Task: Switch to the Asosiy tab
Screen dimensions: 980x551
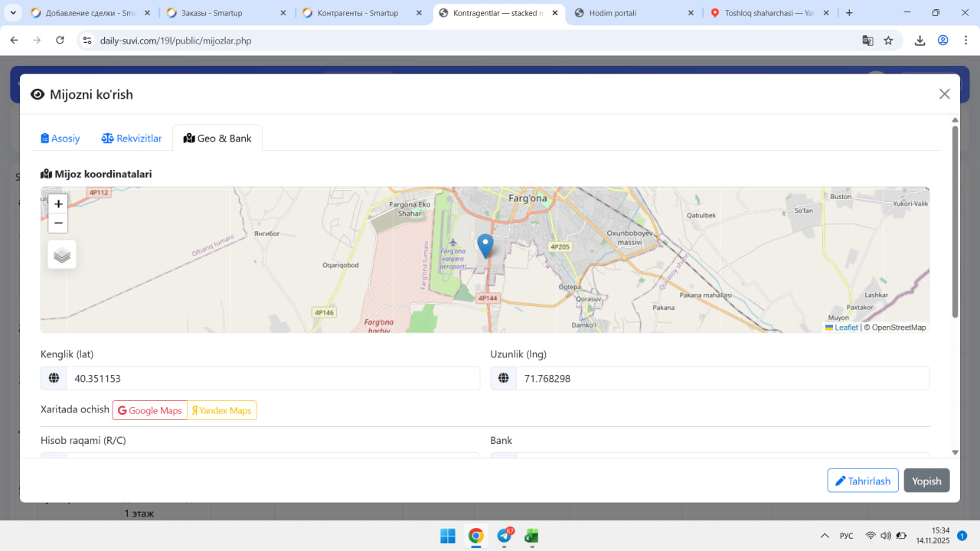Action: 60,139
